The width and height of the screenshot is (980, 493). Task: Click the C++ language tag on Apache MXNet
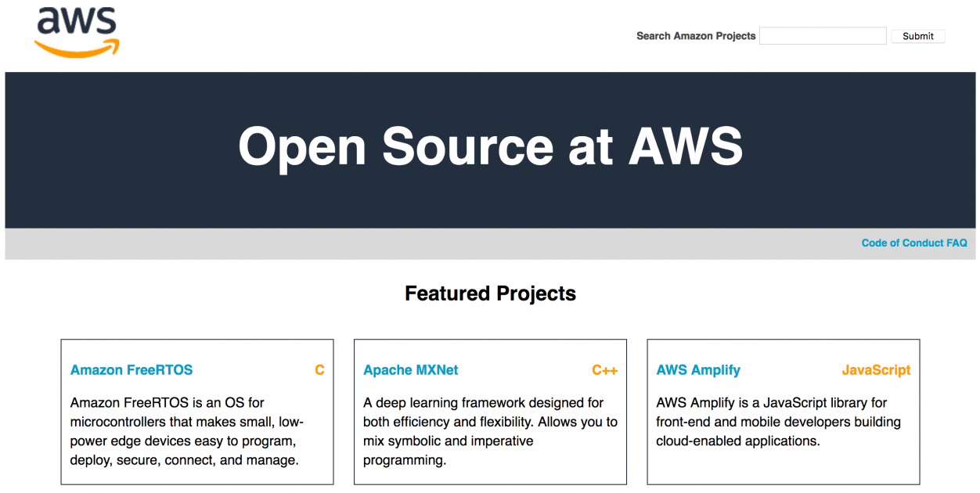(x=604, y=369)
